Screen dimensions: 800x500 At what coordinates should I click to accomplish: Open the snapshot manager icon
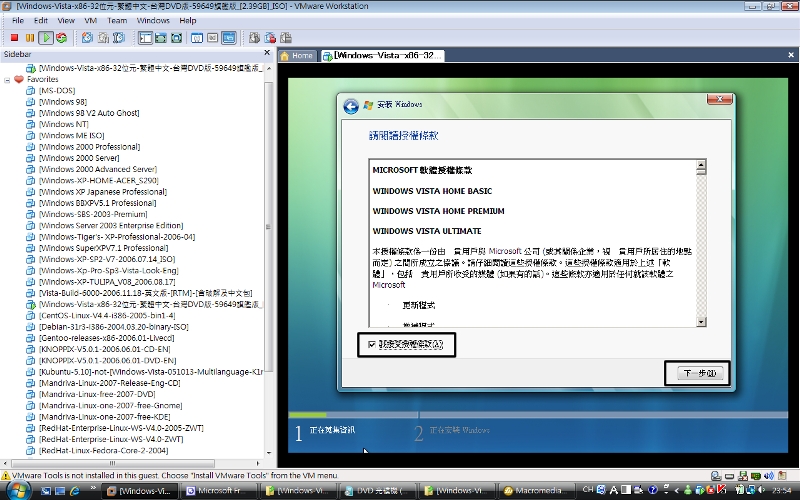click(119, 38)
